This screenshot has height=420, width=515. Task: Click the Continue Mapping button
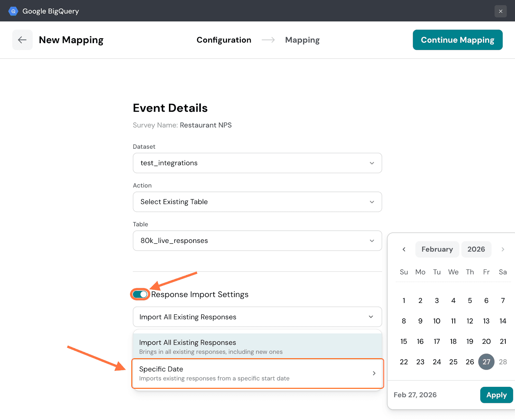pyautogui.click(x=457, y=40)
